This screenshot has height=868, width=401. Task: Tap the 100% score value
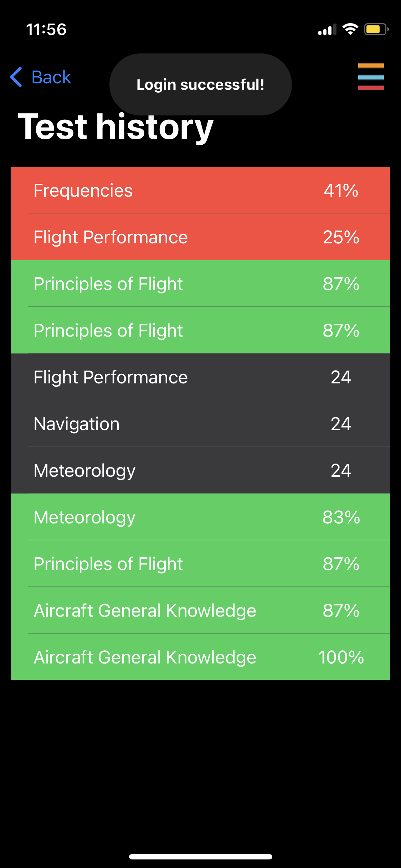tap(341, 657)
